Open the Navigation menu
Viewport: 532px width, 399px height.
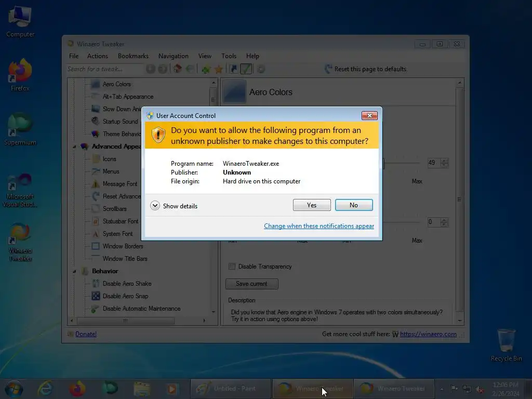(x=174, y=56)
